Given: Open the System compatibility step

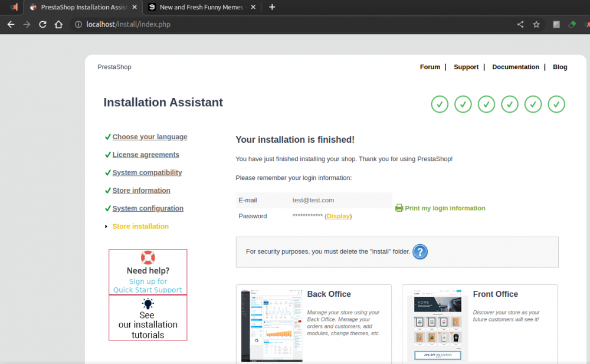Looking at the screenshot, I should (x=147, y=173).
